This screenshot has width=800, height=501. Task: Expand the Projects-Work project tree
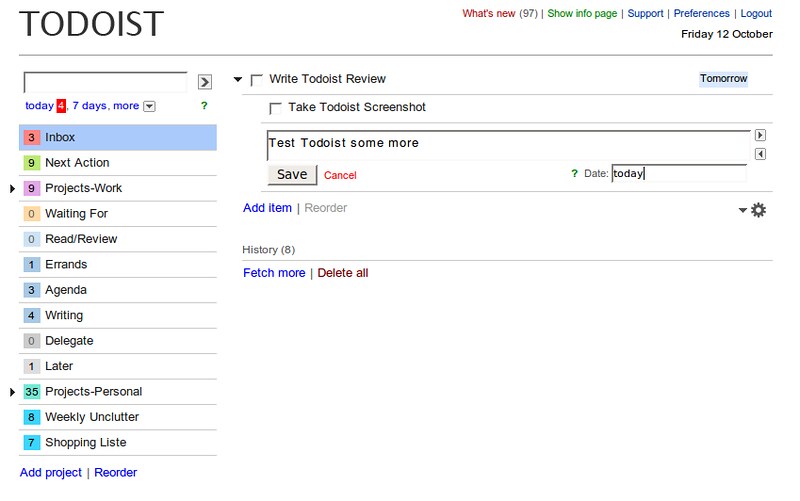point(12,188)
